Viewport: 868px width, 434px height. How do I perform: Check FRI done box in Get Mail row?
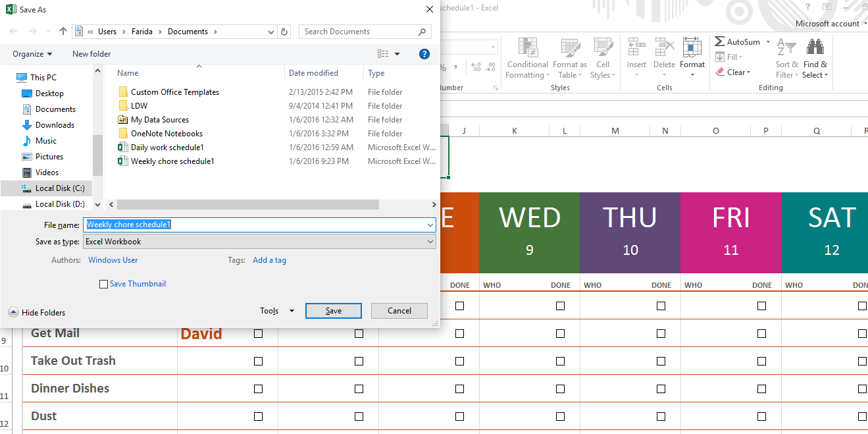point(761,334)
